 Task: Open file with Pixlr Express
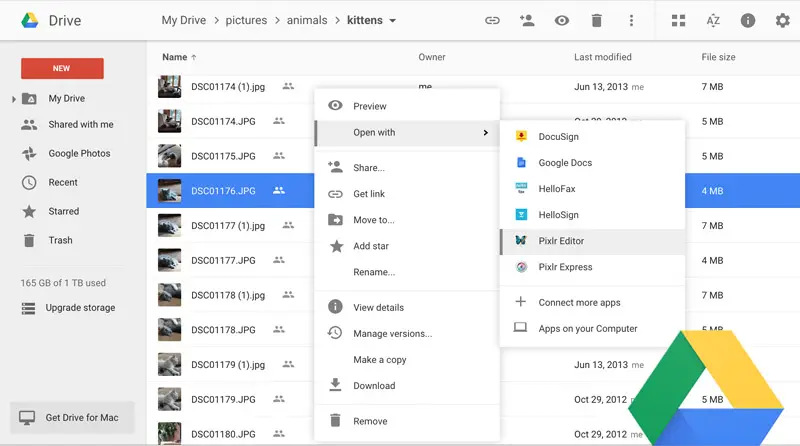coord(592,267)
